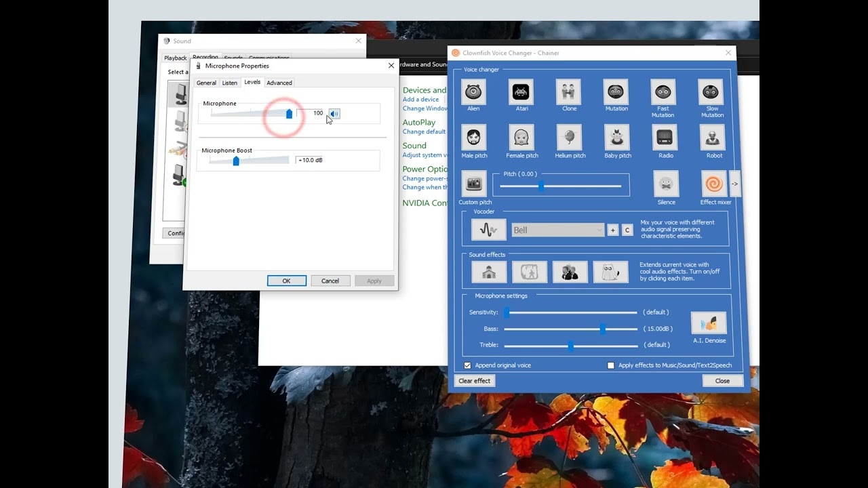
Task: Open the Effect mixer
Action: point(713,184)
